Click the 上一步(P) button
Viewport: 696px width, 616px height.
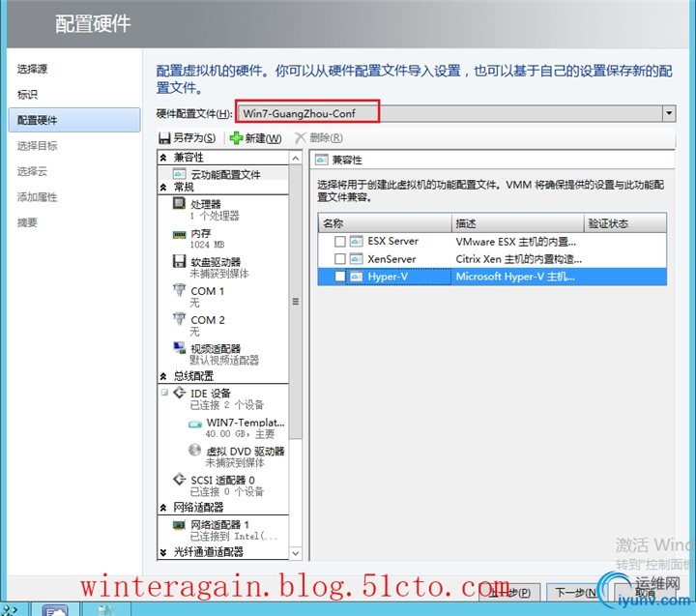click(509, 593)
